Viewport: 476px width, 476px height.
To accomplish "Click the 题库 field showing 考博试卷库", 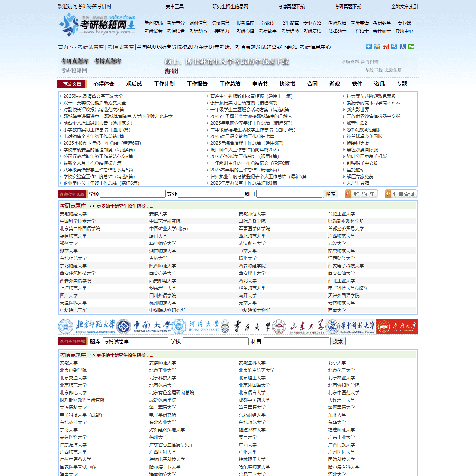I will pyautogui.click(x=135, y=341).
